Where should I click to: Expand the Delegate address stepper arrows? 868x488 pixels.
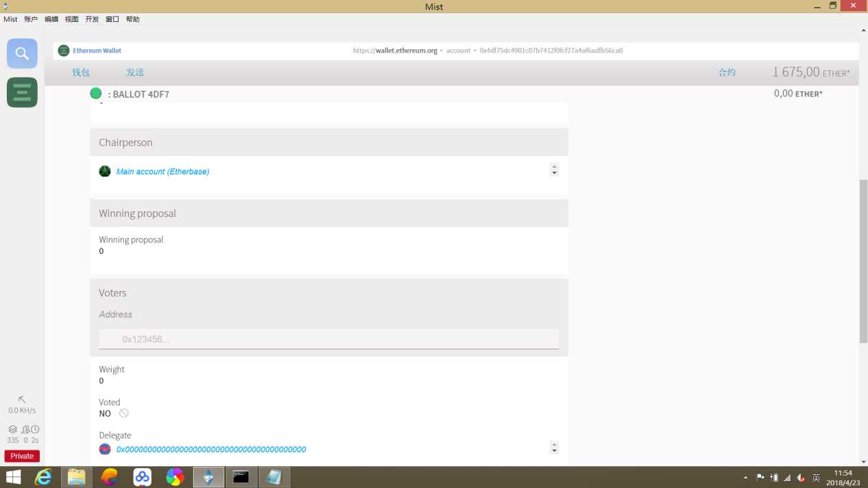pos(554,448)
